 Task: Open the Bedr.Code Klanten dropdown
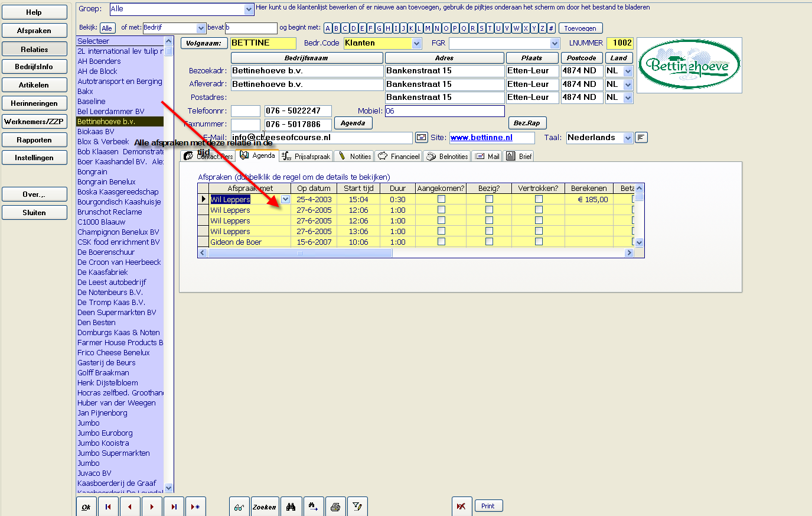tap(417, 43)
